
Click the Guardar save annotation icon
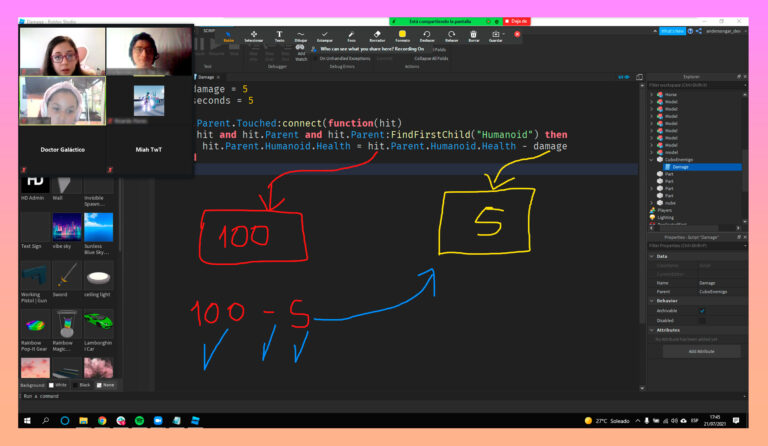pyautogui.click(x=496, y=35)
